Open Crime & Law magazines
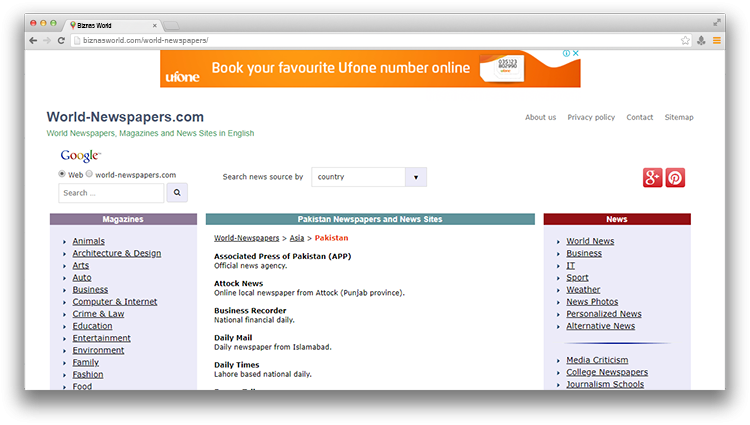The width and height of the screenshot is (750, 425). click(98, 314)
